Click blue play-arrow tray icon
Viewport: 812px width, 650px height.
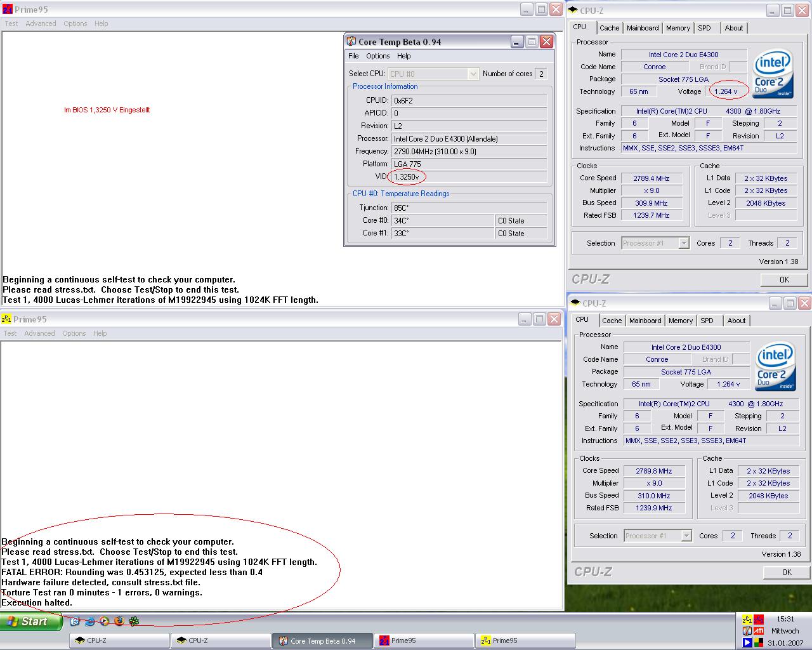click(747, 642)
